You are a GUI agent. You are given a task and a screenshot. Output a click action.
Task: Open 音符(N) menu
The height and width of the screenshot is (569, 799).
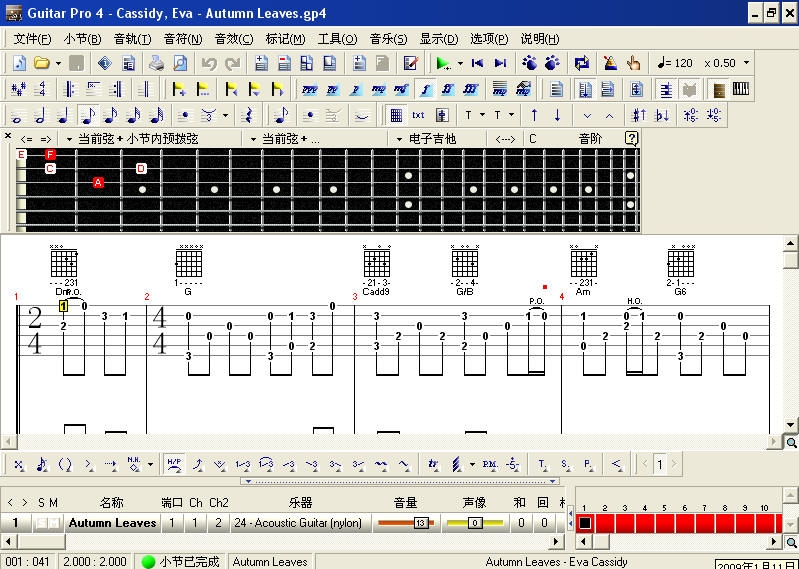pos(183,39)
